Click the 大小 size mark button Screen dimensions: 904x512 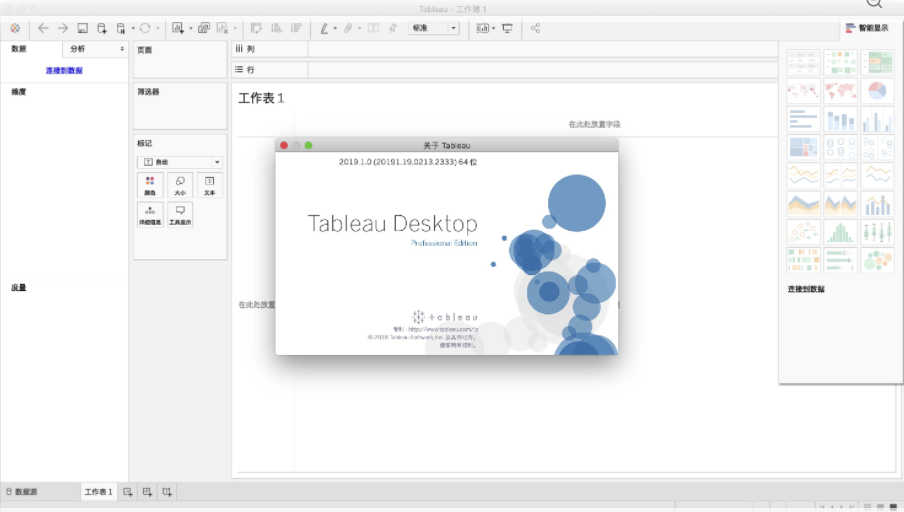coord(180,185)
